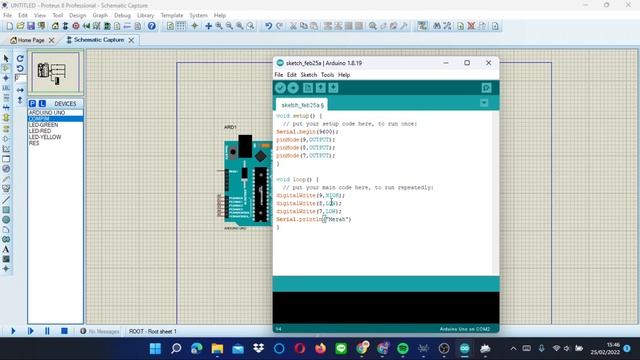This screenshot has height=360, width=640.
Task: Click horizontal mirror X flip icon
Action: click(x=20, y=90)
